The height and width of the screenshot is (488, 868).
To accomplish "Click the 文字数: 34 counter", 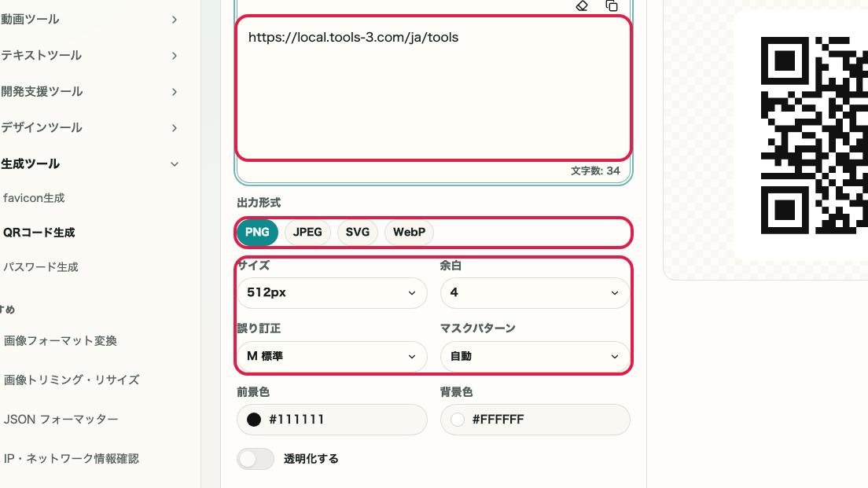I will click(596, 171).
